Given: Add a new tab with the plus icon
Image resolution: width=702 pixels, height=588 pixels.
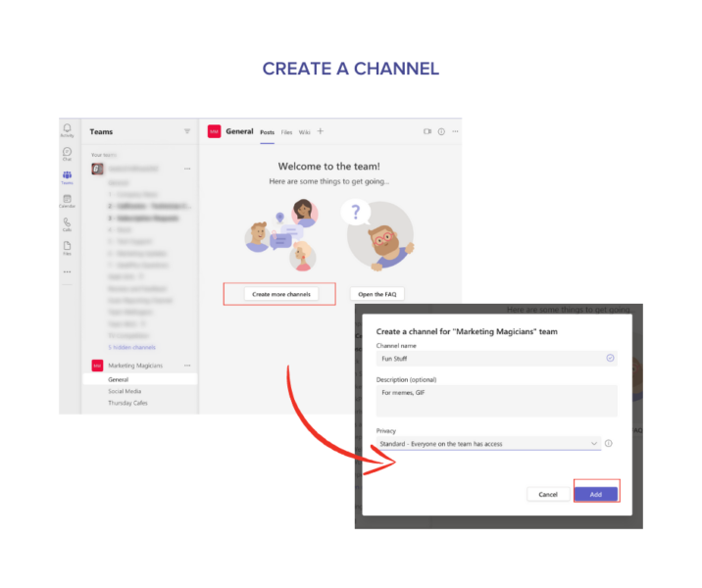Looking at the screenshot, I should 321,131.
